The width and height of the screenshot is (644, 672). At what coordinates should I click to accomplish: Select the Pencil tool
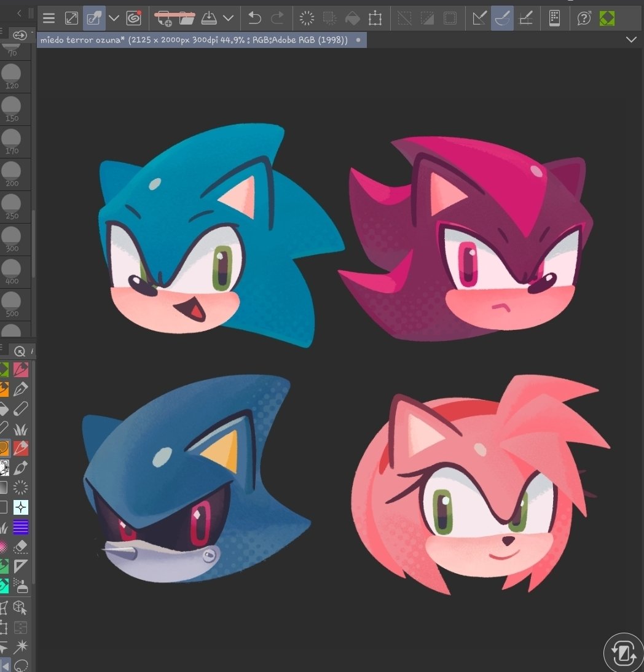20,409
